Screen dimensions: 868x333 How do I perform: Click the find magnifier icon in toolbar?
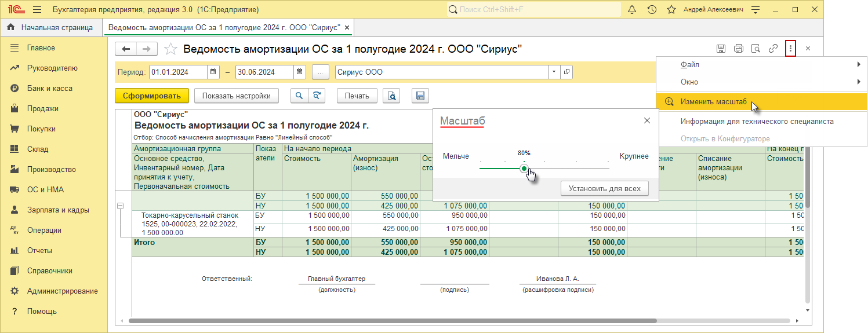(300, 96)
